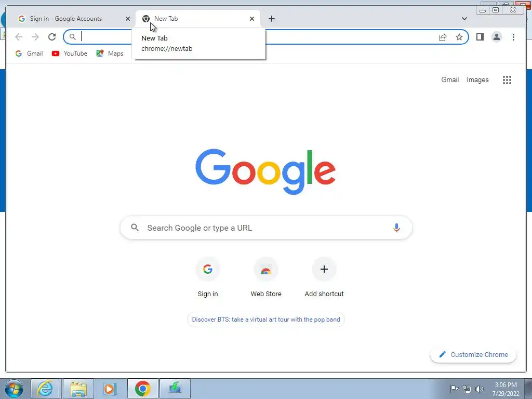This screenshot has height=399, width=532.
Task: Open the Sign in shortcut tile
Action: tap(208, 277)
